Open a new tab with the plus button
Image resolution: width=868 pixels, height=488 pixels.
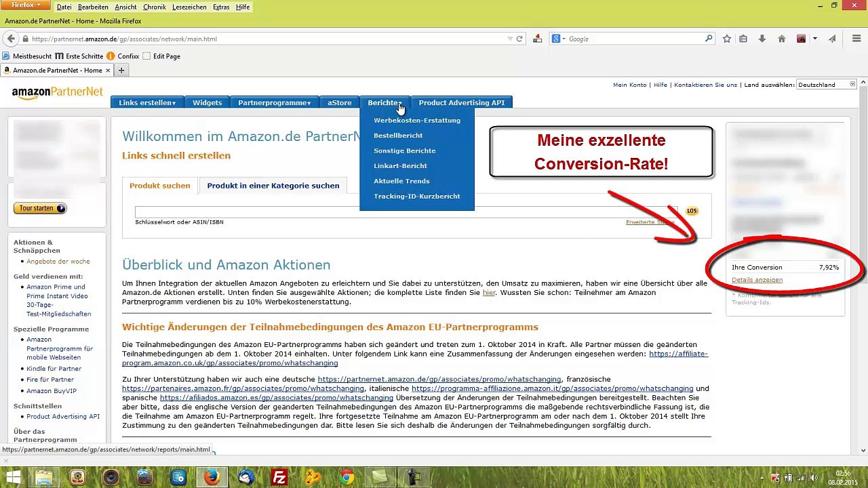(x=121, y=70)
